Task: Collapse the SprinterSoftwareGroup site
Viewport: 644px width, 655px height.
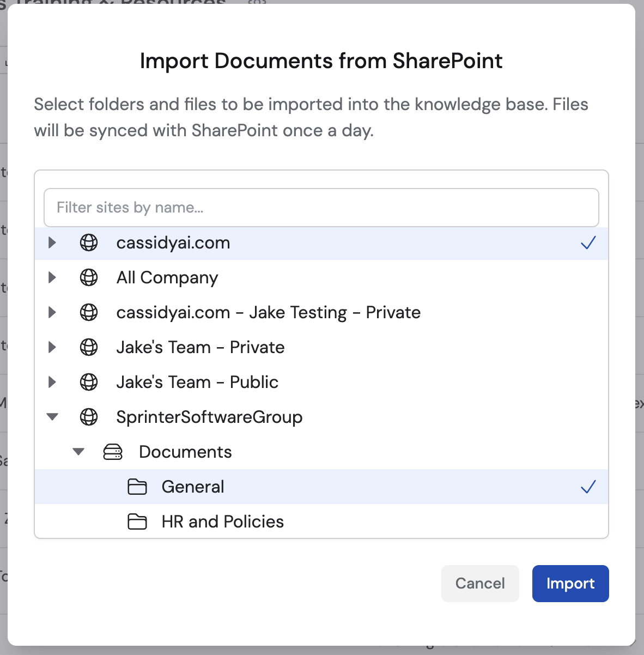Action: click(52, 417)
